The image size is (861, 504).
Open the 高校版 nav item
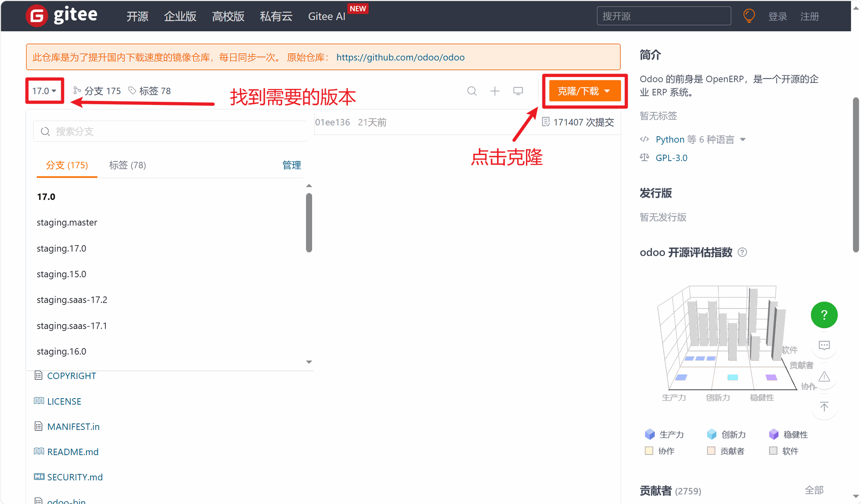click(228, 16)
